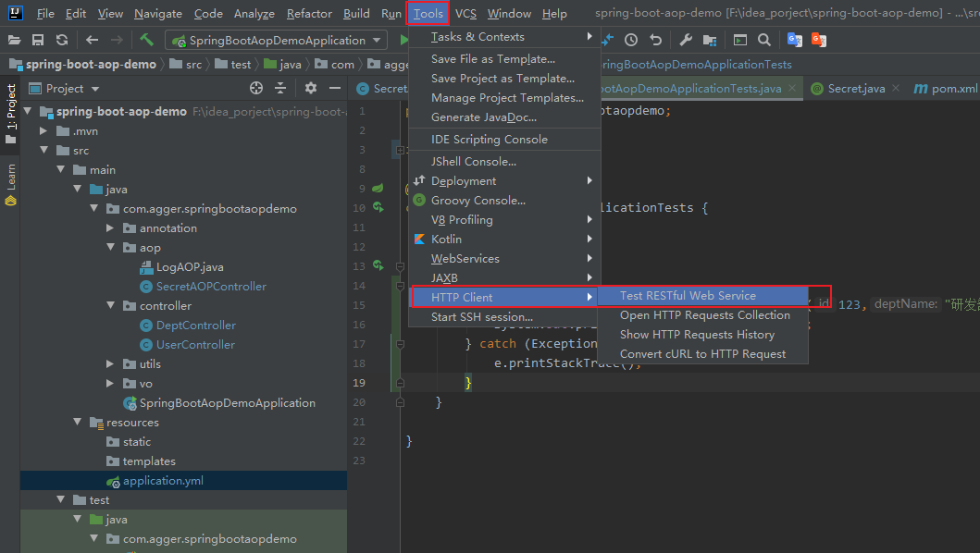Choose Generate JavaDoc menu item
Screen dimensions: 980x553
click(504, 117)
